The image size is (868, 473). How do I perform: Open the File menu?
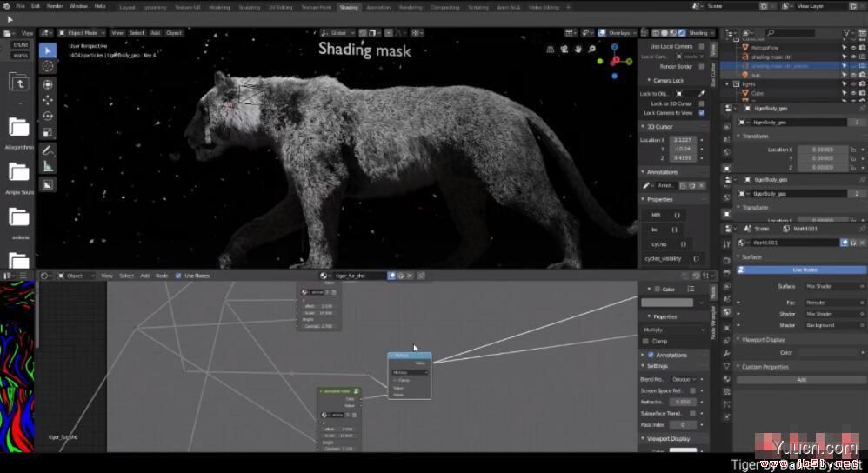21,6
